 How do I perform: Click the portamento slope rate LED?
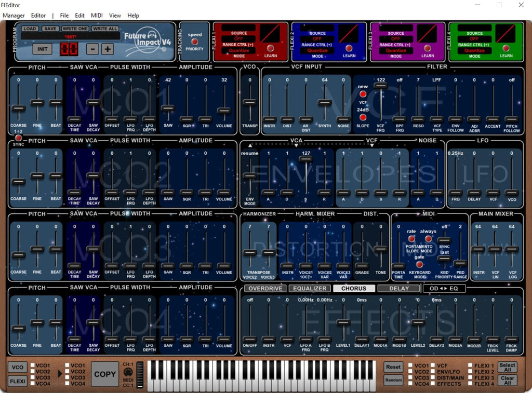tap(411, 239)
